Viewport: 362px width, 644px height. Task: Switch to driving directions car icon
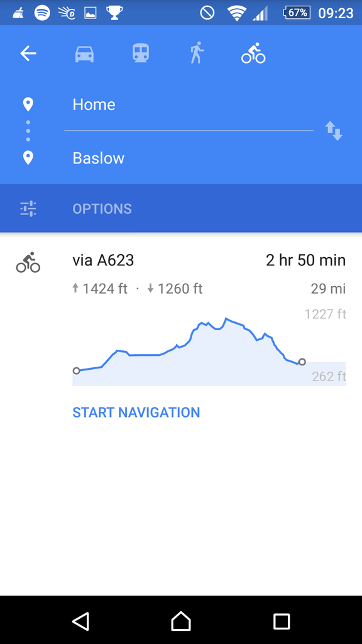point(85,54)
